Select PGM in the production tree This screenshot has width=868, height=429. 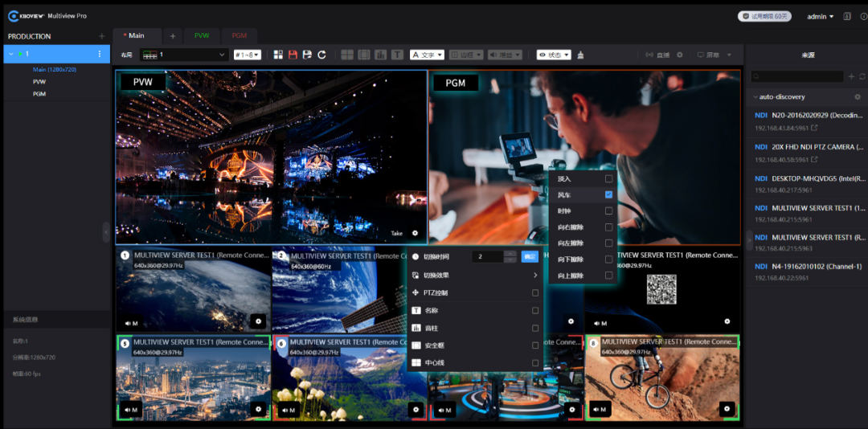coord(39,94)
